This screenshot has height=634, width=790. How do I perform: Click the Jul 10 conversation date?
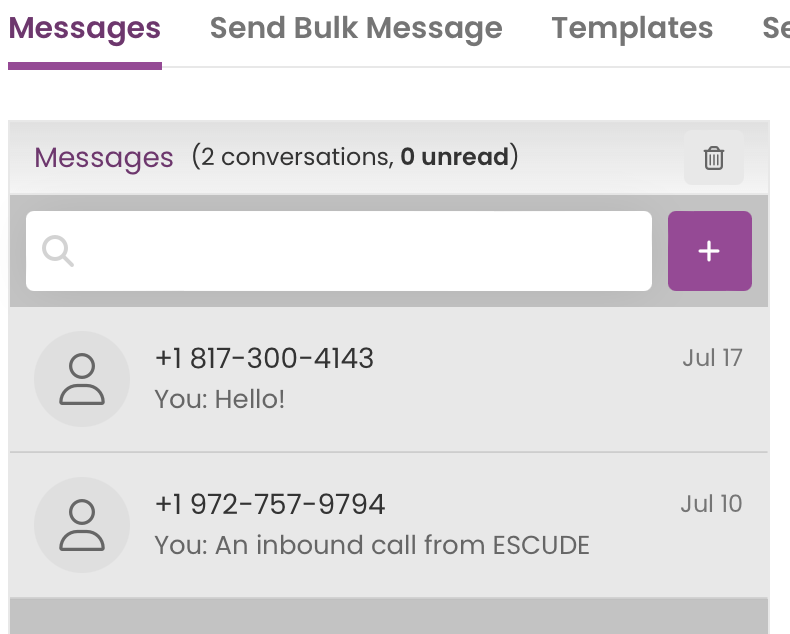tap(711, 504)
